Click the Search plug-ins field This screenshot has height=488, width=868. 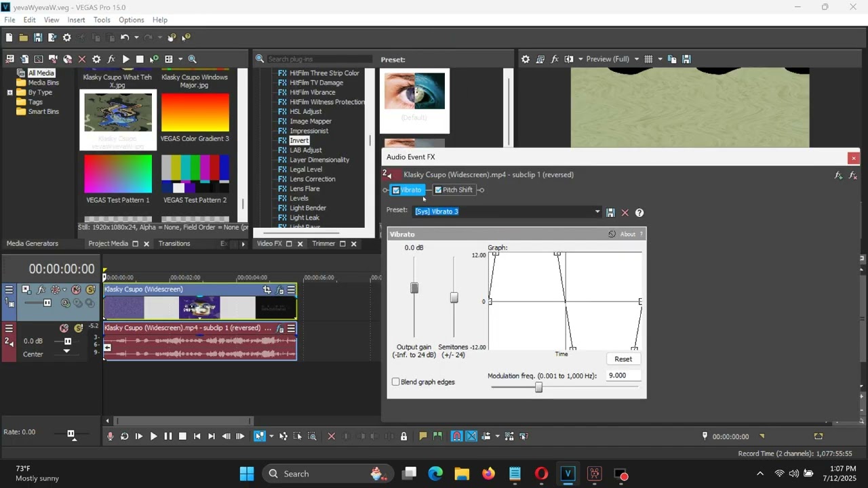coord(319,59)
